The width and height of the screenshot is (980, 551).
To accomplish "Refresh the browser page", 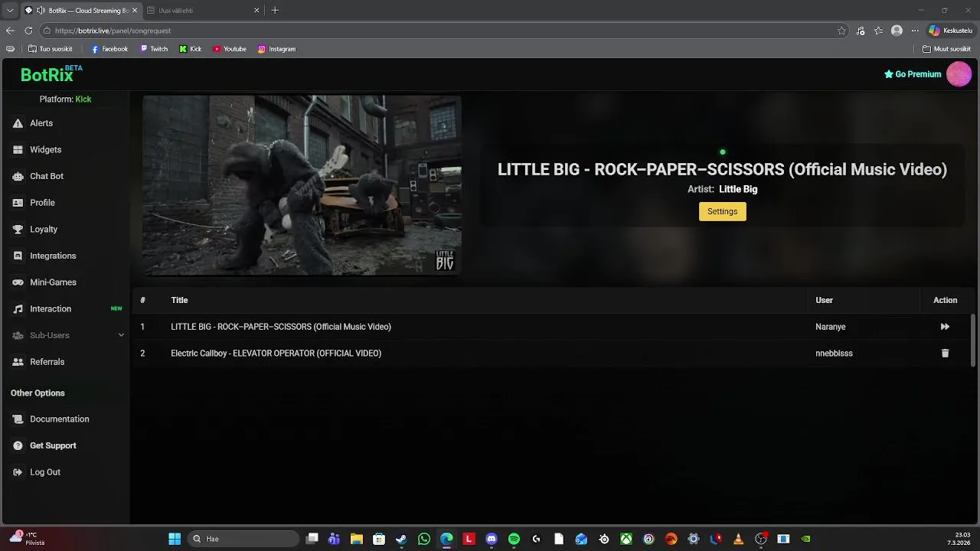I will pos(28,31).
